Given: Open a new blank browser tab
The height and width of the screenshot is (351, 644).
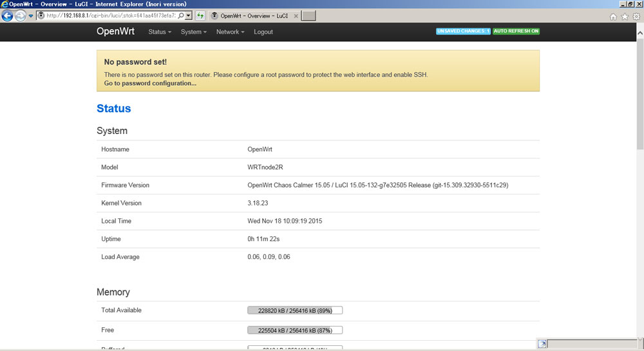Looking at the screenshot, I should coord(309,15).
